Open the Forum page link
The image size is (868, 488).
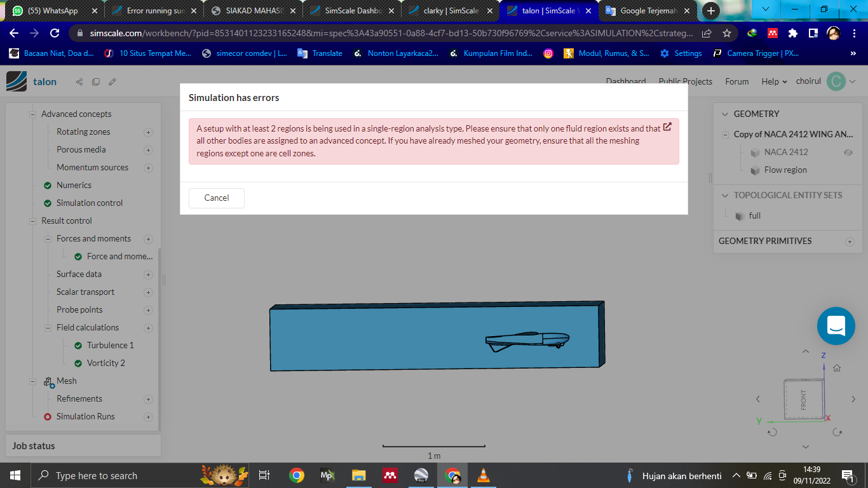pos(736,81)
